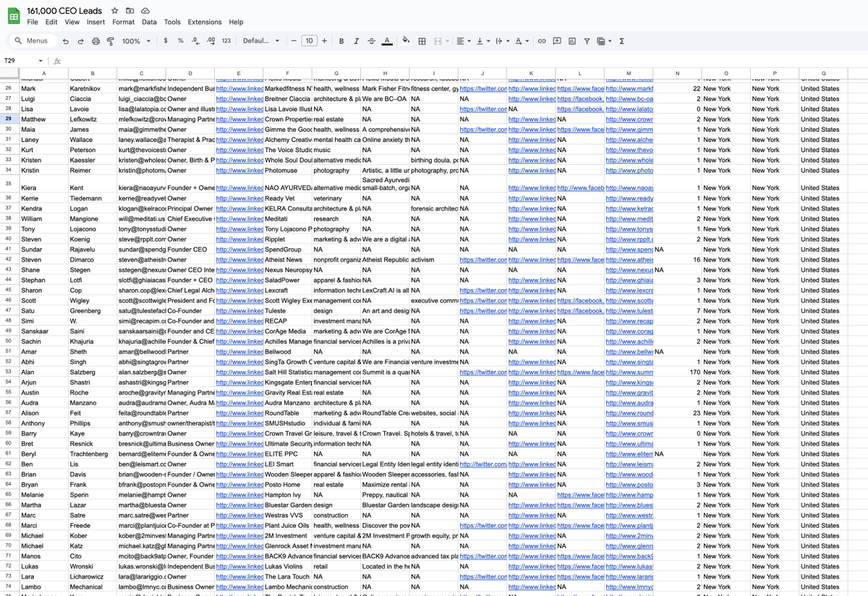Open the text wrapping dropdown
Screen dimensions: 868x596
(x=501, y=41)
